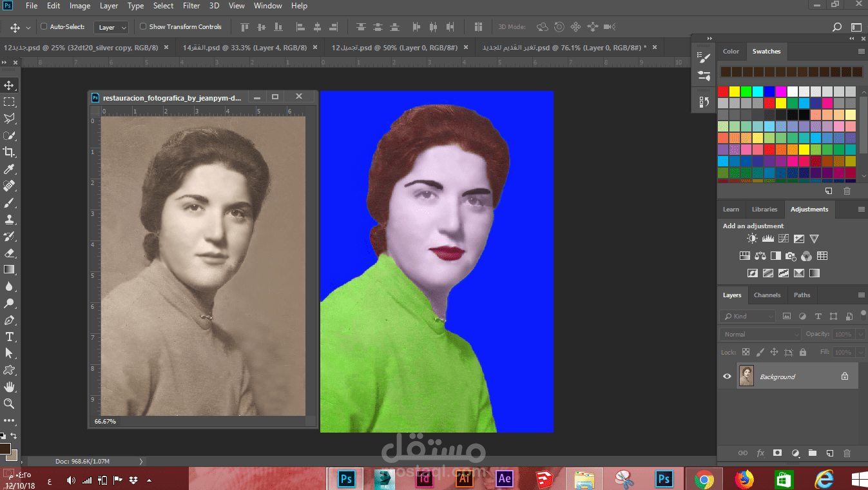The image size is (868, 490).
Task: Switch to the Libraries panel tab
Action: 764,210
